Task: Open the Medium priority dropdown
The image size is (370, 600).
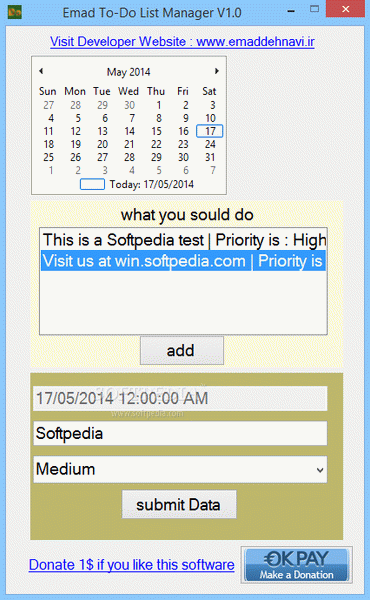Action: (180, 469)
